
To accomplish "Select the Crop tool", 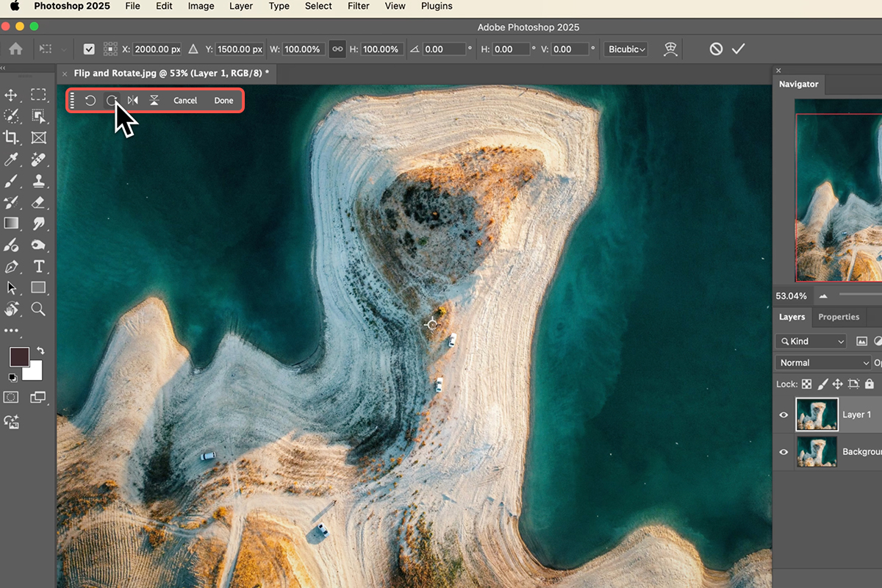I will (x=12, y=137).
